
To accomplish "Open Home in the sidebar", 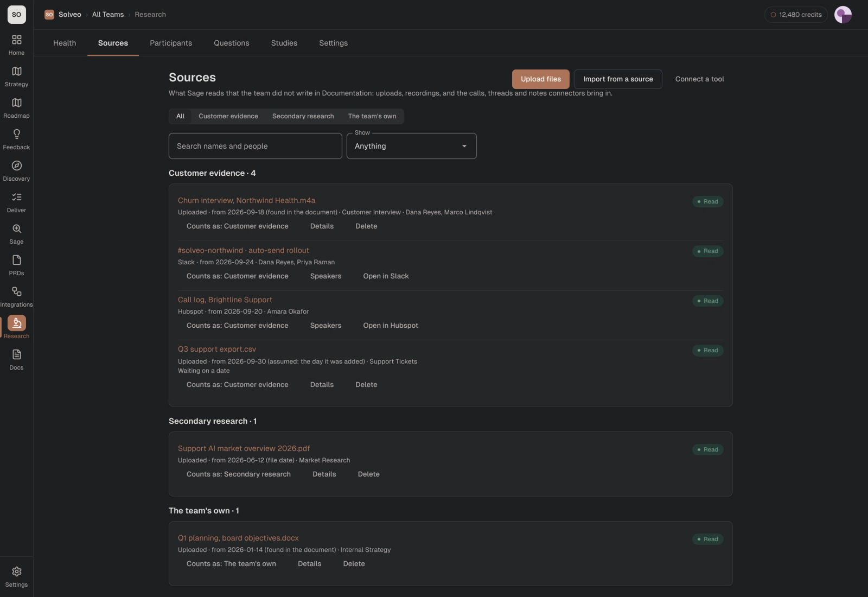I will (x=16, y=45).
